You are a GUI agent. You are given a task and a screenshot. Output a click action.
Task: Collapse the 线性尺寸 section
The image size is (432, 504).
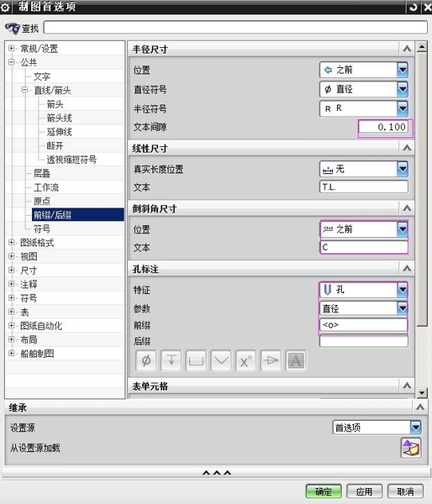pyautogui.click(x=407, y=148)
